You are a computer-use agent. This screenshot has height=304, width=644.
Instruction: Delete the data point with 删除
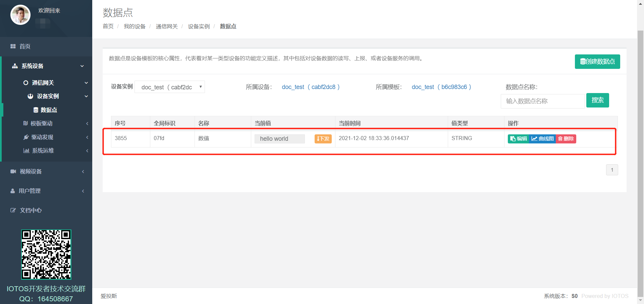click(x=566, y=139)
